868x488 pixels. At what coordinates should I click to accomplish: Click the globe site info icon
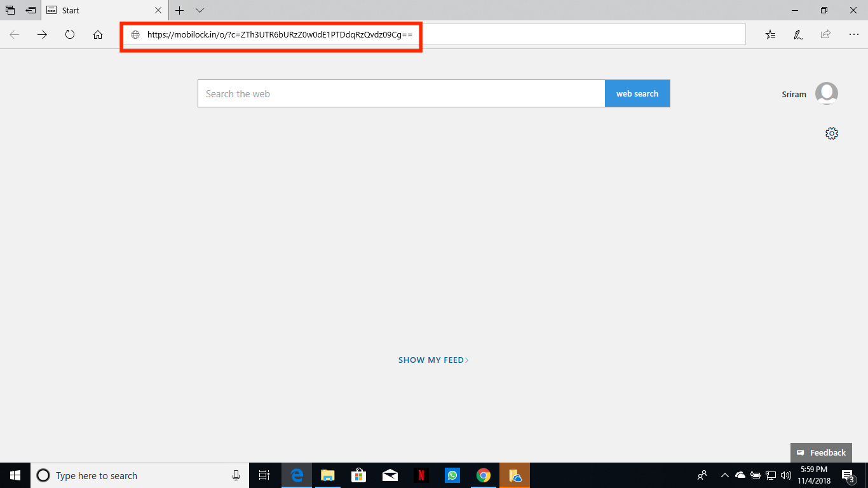135,35
